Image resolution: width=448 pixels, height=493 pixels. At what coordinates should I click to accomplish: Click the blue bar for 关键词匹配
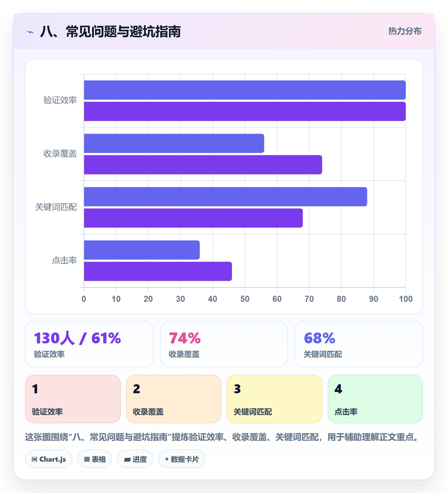pyautogui.click(x=226, y=197)
